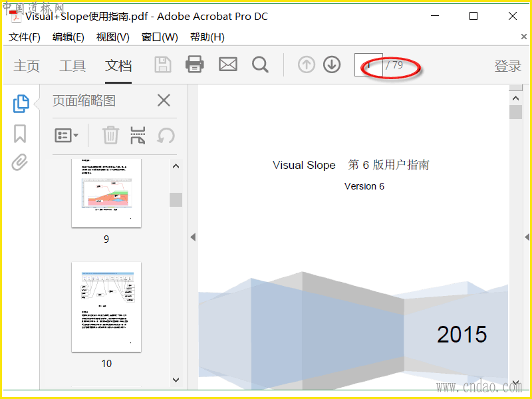The width and height of the screenshot is (532, 399).
Task: Delete selected pages trash icon
Action: click(x=110, y=135)
